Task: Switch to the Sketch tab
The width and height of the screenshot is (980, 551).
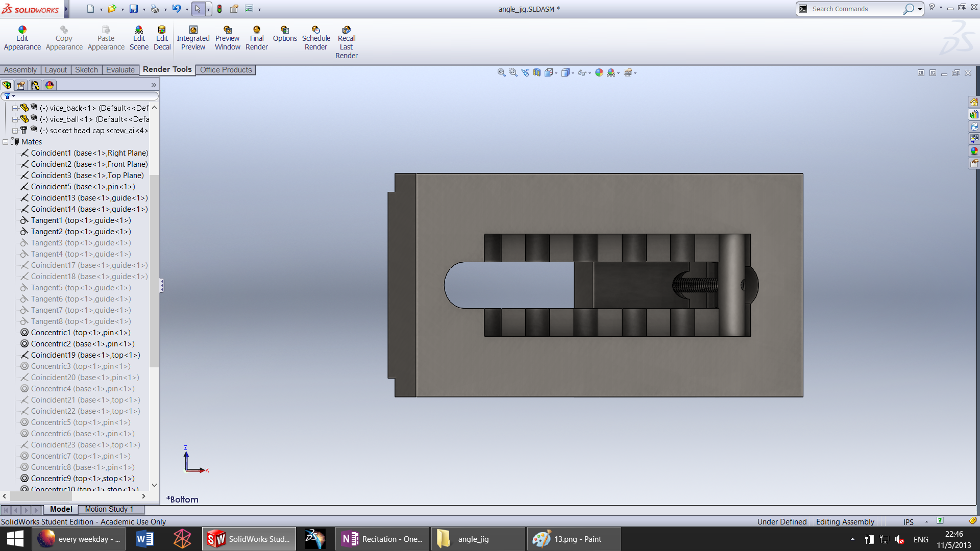Action: coord(86,70)
